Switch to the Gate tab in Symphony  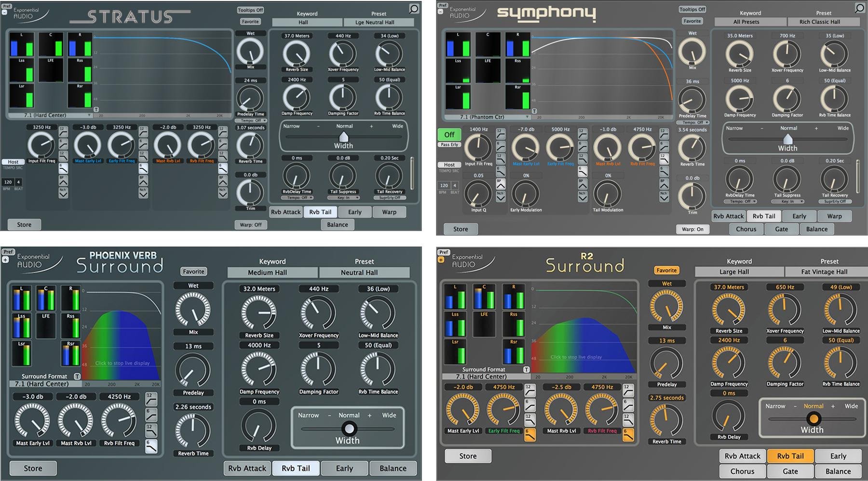[781, 229]
